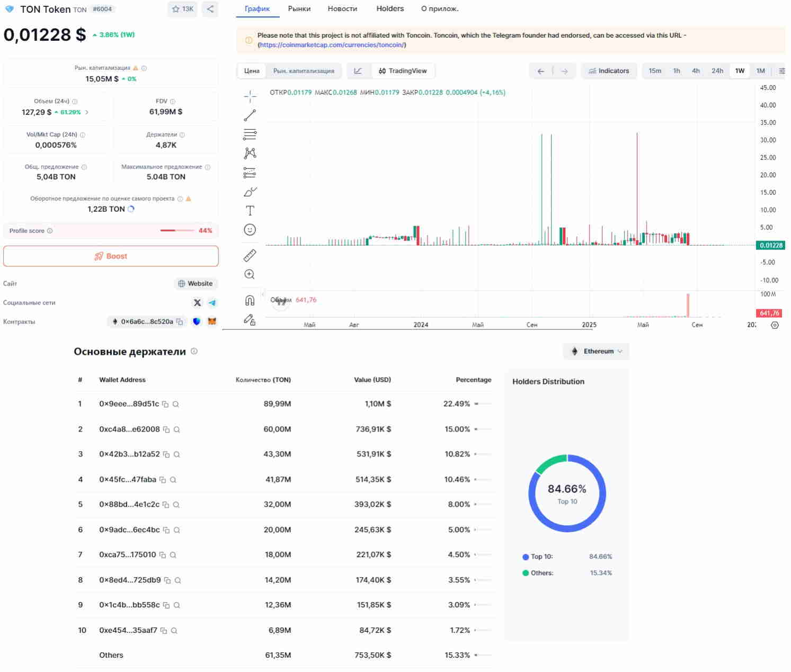This screenshot has width=791, height=672.
Task: Add TON Token to watchlist via star button
Action: tap(183, 9)
